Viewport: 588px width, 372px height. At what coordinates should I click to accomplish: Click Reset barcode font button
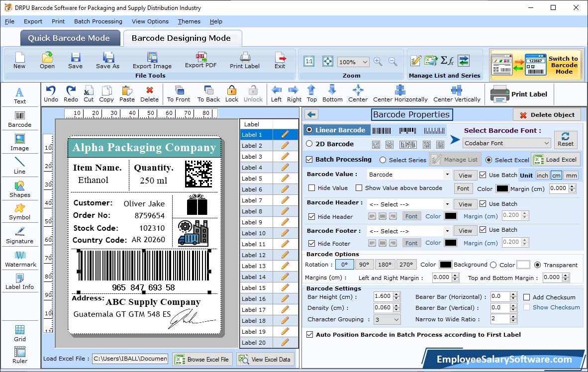[565, 139]
